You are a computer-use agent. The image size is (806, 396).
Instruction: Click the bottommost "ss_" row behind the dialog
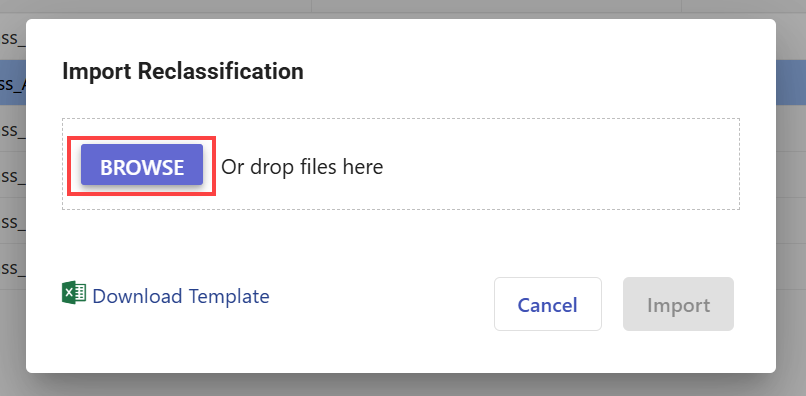pyautogui.click(x=13, y=267)
